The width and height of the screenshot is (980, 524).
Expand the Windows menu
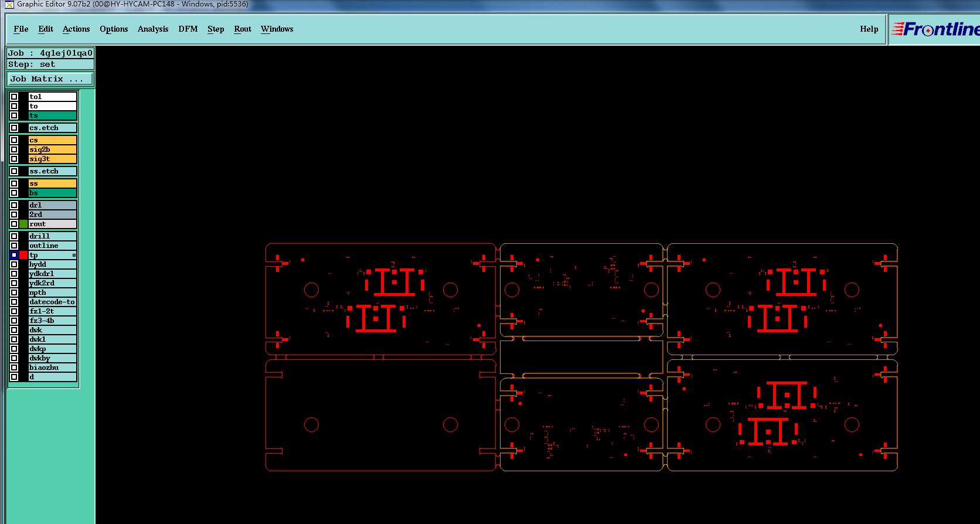pyautogui.click(x=277, y=29)
